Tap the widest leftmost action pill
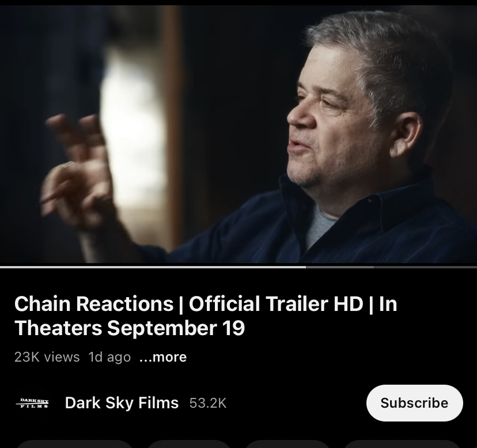This screenshot has height=448, width=477. [x=75, y=444]
